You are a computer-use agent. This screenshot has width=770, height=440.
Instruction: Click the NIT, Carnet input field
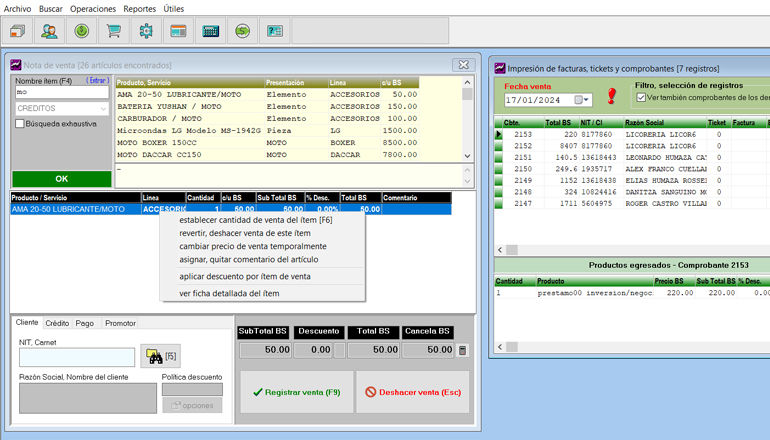click(77, 357)
